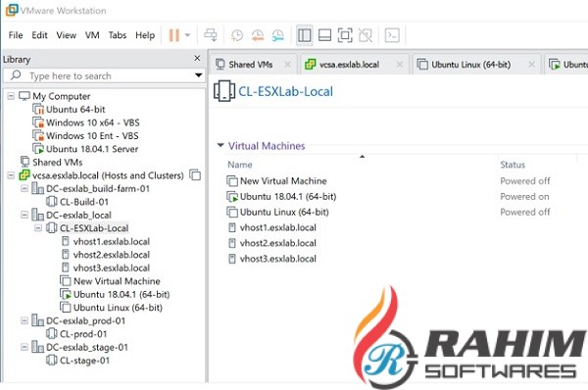
Task: Collapse the DC-esxlab_local datacenter node
Action: tap(24, 215)
